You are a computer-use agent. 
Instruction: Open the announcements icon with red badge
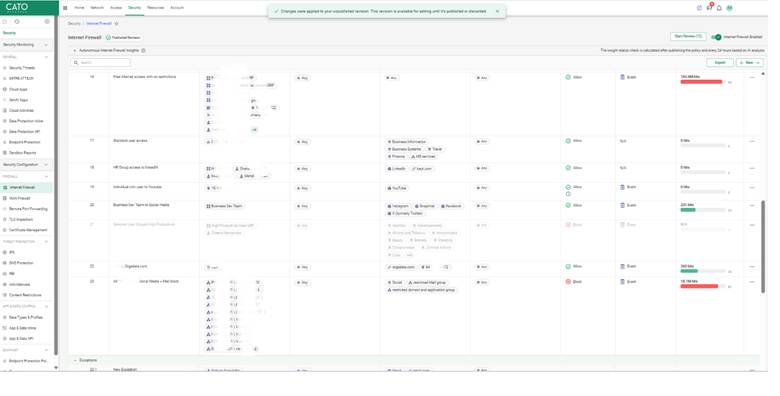(x=709, y=7)
